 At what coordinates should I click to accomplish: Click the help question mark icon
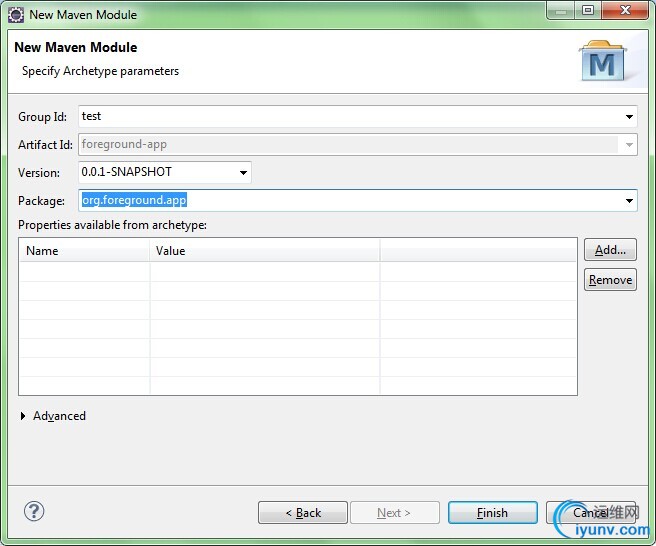[x=34, y=511]
